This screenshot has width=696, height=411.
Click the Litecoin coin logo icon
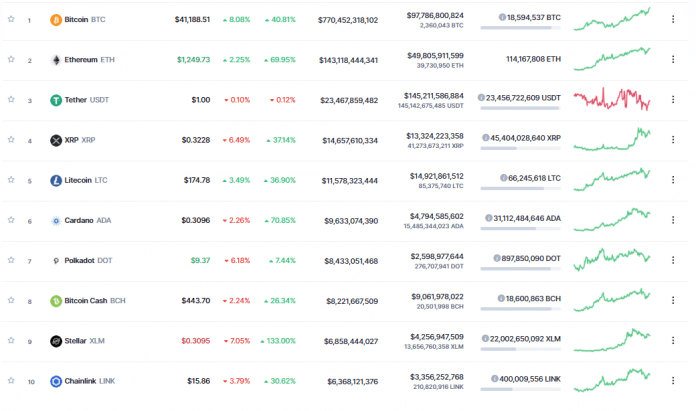click(56, 180)
